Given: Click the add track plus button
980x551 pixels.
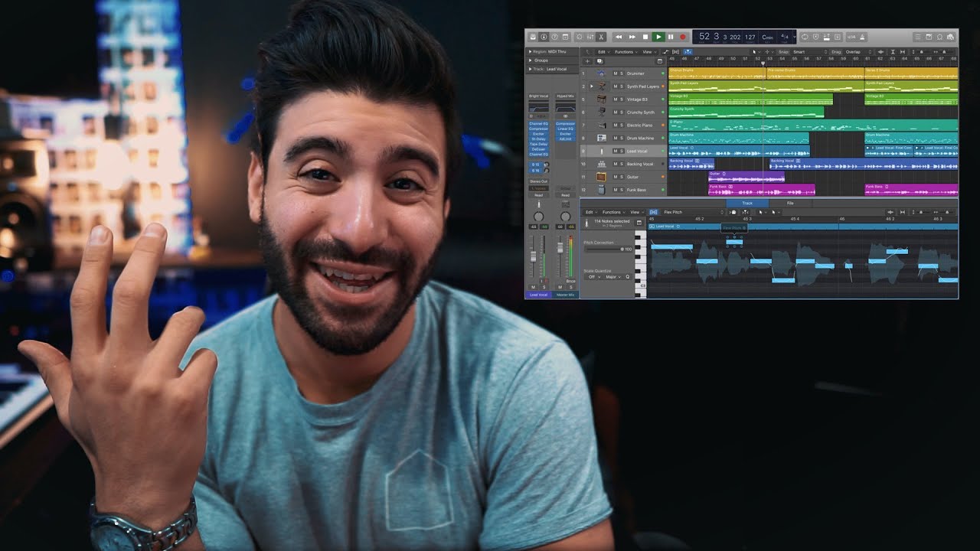Looking at the screenshot, I should [587, 61].
